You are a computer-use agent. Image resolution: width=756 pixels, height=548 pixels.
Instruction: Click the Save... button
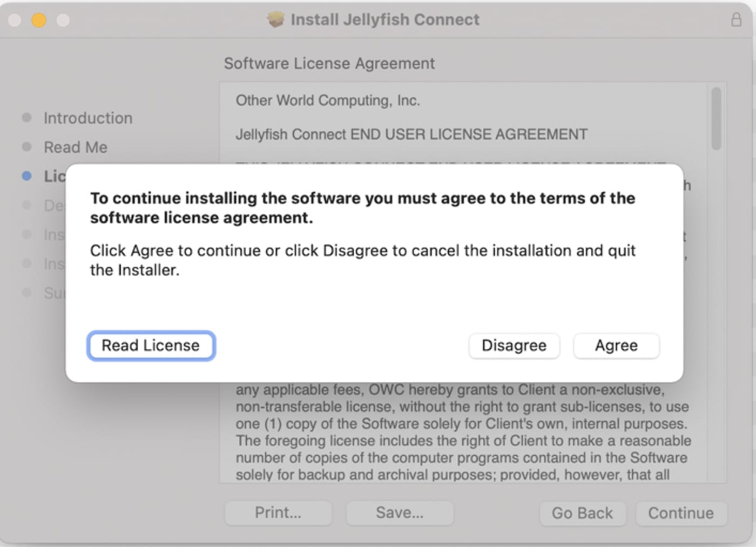click(x=399, y=513)
